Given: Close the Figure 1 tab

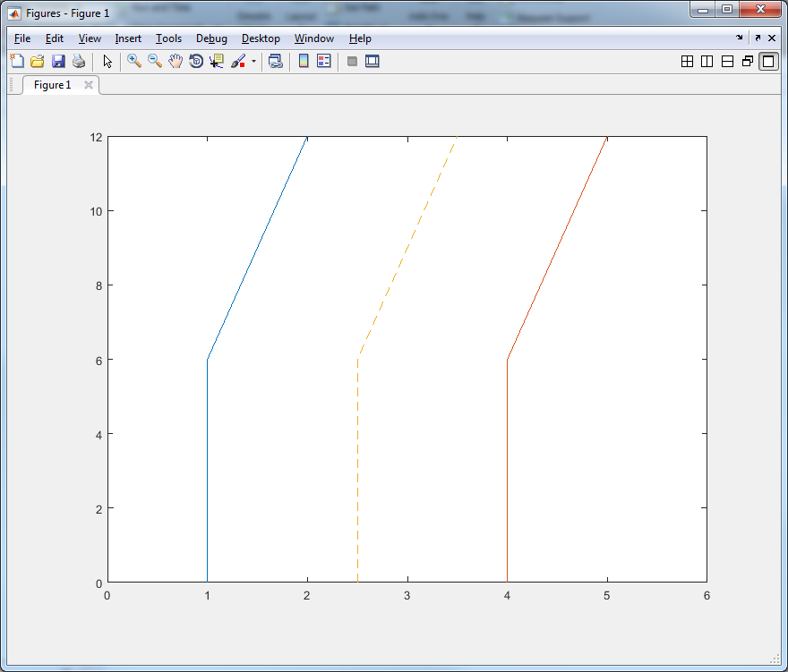Looking at the screenshot, I should pos(88,85).
